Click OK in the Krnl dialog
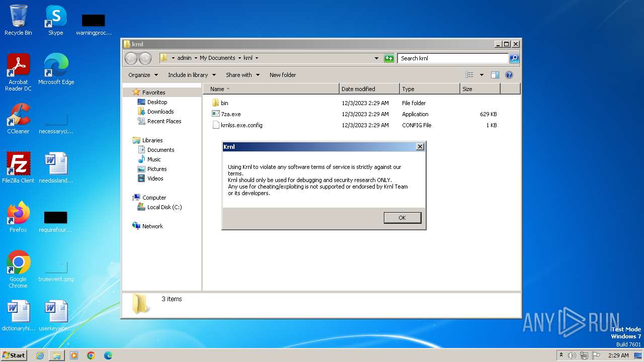Screen dimensions: 644x362 pyautogui.click(x=402, y=218)
